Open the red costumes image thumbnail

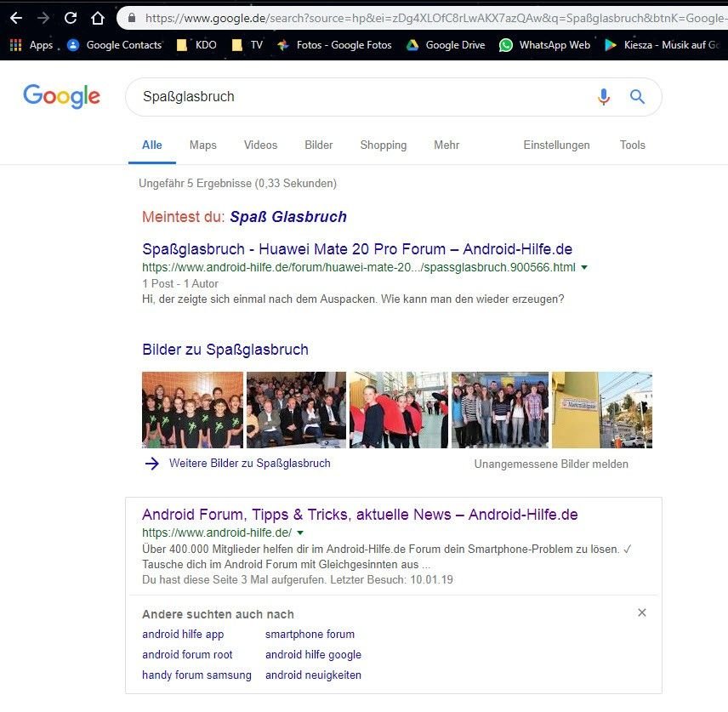tap(399, 410)
